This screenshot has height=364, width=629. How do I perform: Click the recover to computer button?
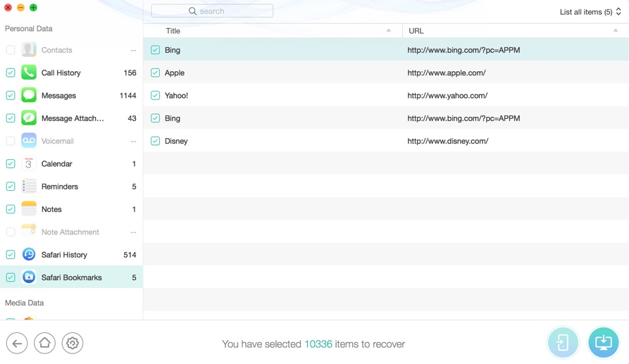click(x=604, y=343)
